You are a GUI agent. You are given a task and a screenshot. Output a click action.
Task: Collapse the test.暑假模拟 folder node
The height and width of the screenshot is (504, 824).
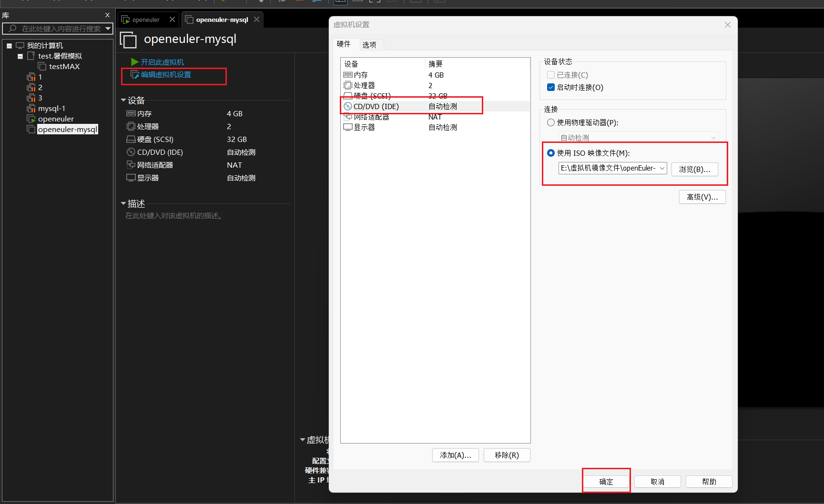[20, 56]
